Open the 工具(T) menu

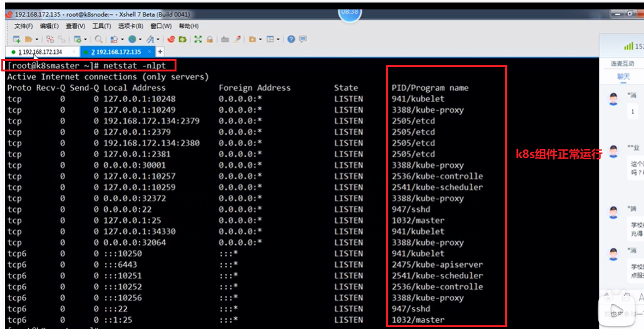click(x=101, y=26)
